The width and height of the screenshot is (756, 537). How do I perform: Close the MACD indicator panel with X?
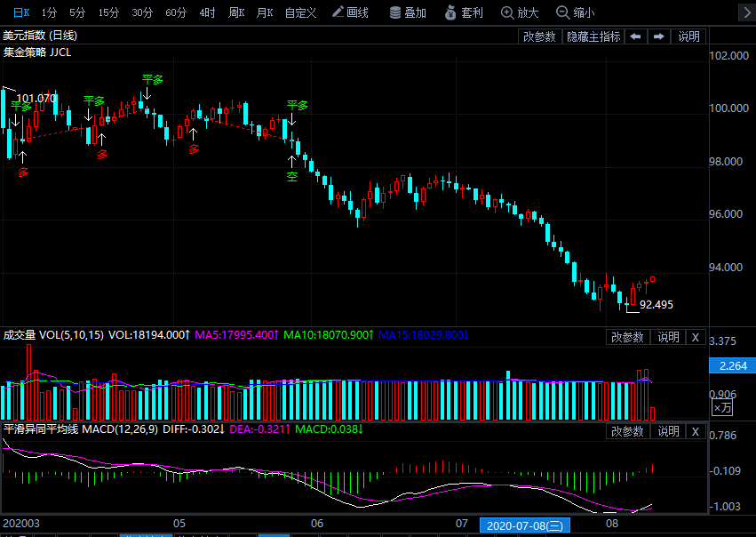[x=696, y=431]
